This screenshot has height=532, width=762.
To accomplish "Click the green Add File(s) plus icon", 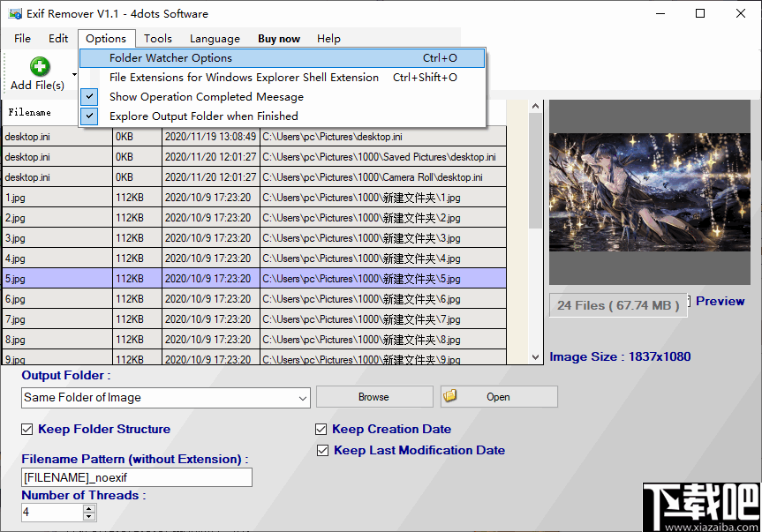I will coord(39,66).
